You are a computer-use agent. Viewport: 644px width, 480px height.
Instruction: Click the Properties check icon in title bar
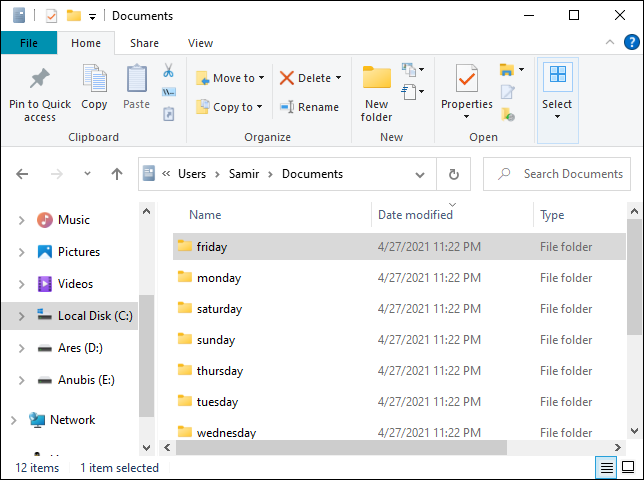(x=51, y=16)
